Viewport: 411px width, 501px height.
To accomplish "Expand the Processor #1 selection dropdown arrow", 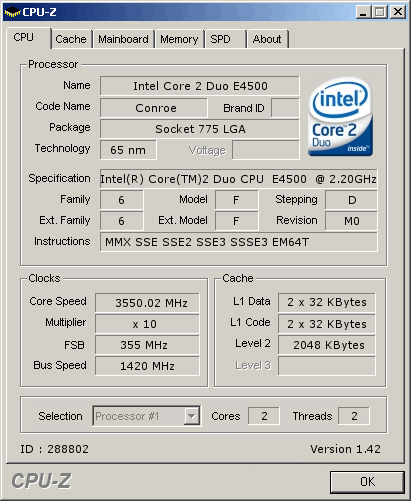I will [192, 416].
